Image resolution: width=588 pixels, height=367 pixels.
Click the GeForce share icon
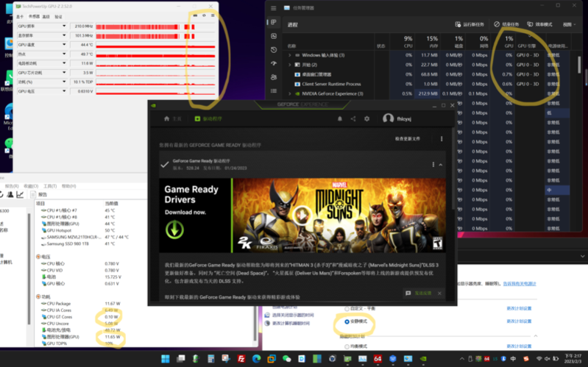coord(353,118)
